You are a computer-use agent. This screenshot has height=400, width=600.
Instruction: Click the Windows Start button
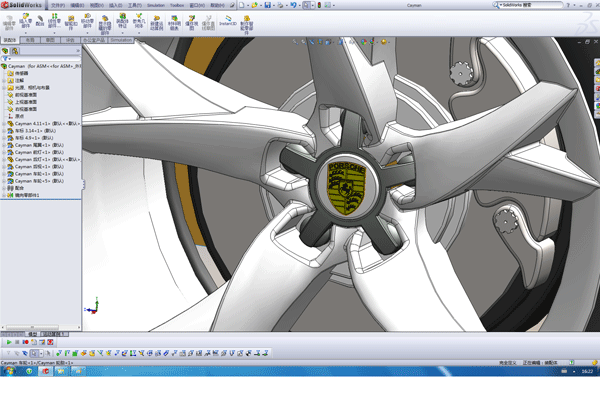(x=9, y=371)
